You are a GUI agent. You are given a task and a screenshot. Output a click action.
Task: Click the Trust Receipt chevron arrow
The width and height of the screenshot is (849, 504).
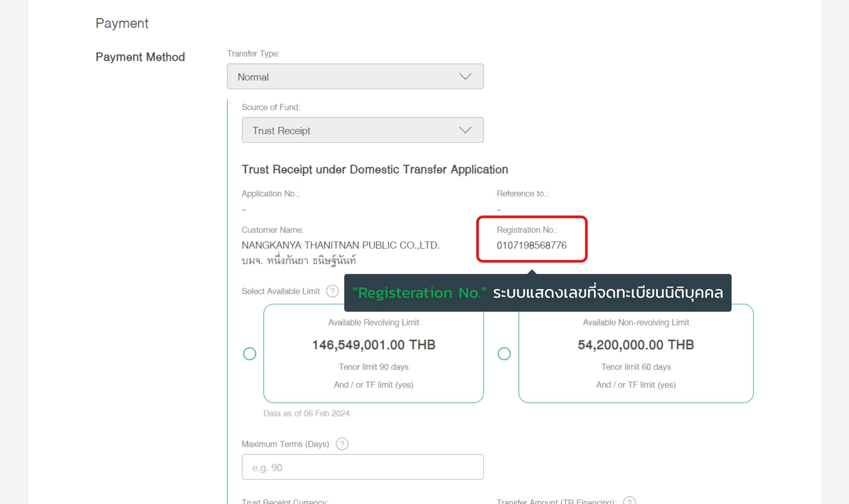(x=465, y=130)
